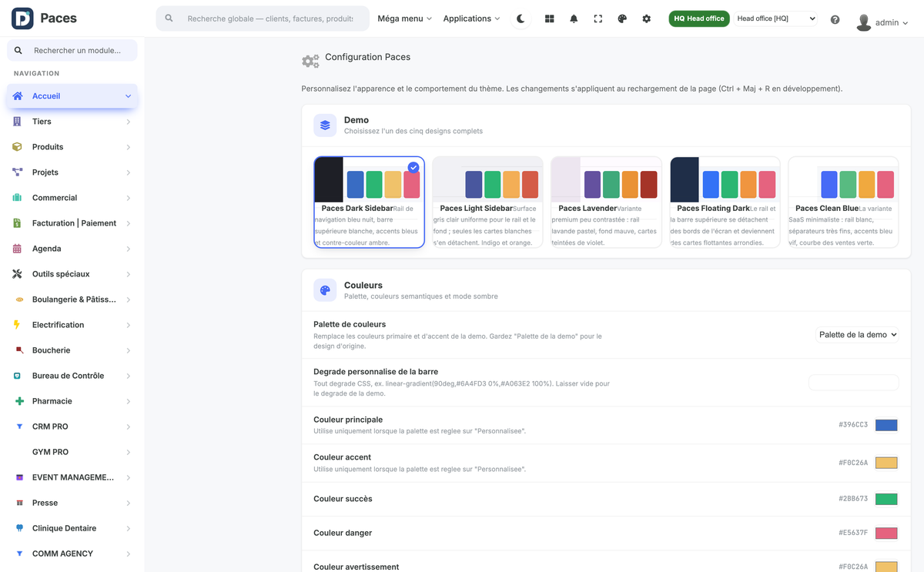This screenshot has height=572, width=924.
Task: Select the Paces Floating Dark demo card
Action: click(725, 202)
